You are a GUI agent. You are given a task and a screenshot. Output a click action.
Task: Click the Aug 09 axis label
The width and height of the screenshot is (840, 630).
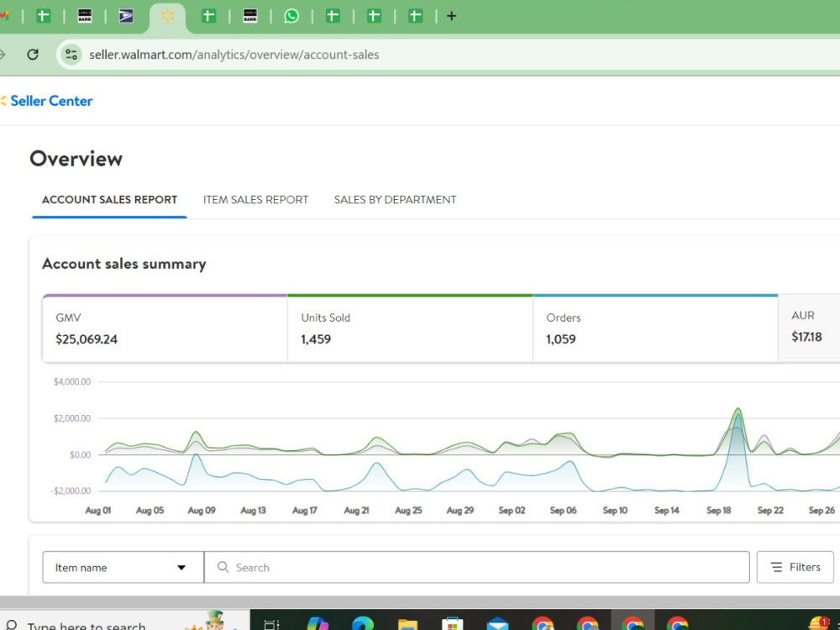click(202, 511)
